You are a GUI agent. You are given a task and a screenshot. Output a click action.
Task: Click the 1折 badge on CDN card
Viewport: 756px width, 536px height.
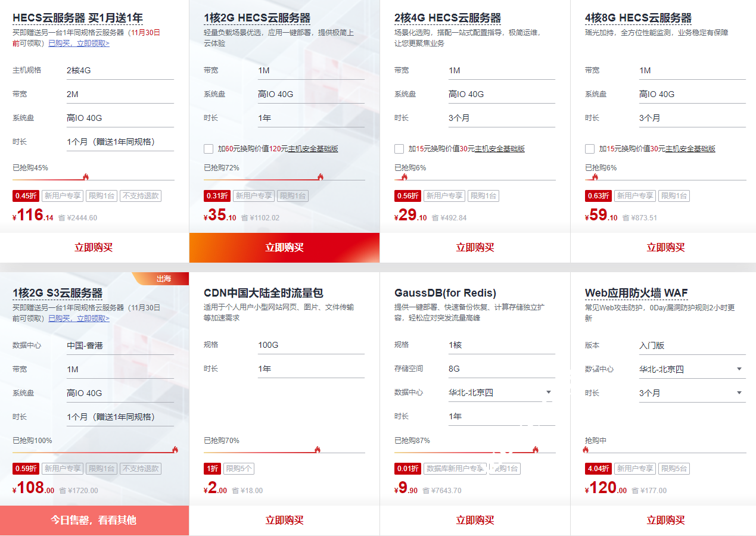[212, 469]
